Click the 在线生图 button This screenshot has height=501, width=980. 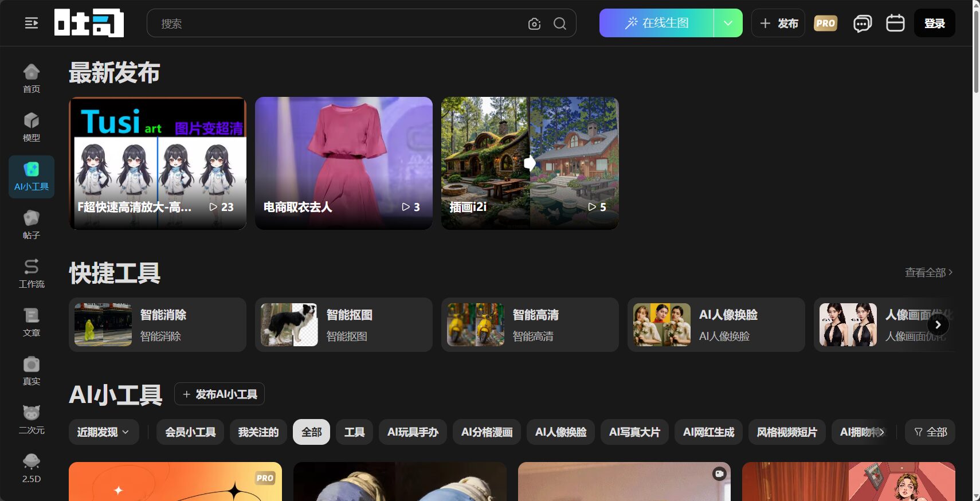657,23
